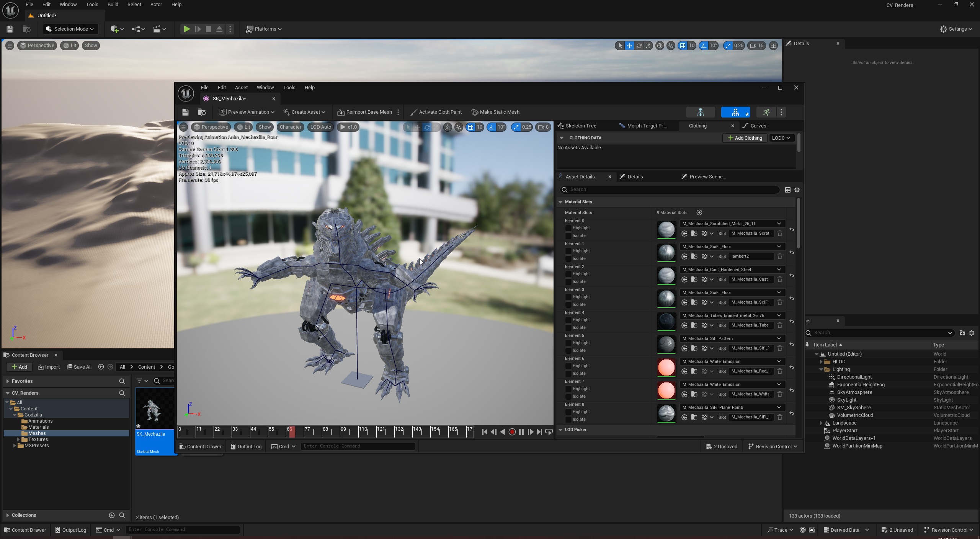The width and height of the screenshot is (980, 539).
Task: Jump to the animation start frame
Action: click(485, 432)
